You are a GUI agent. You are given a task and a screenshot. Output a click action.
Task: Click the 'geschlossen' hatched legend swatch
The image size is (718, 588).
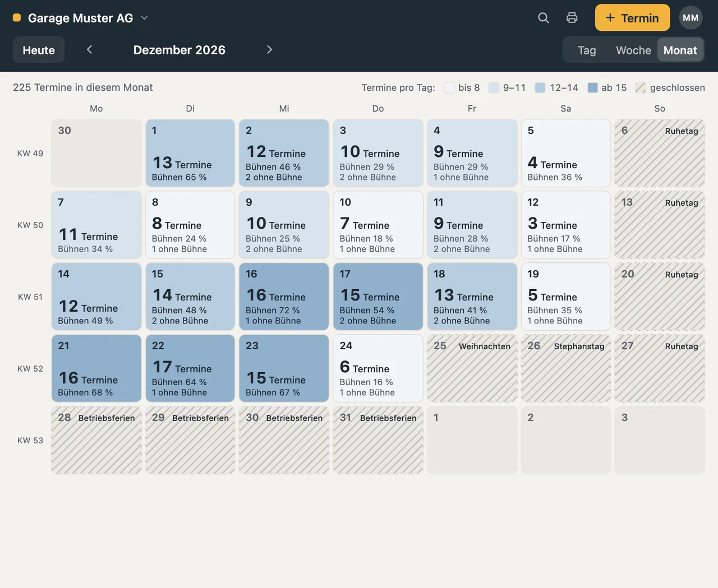[x=641, y=87]
